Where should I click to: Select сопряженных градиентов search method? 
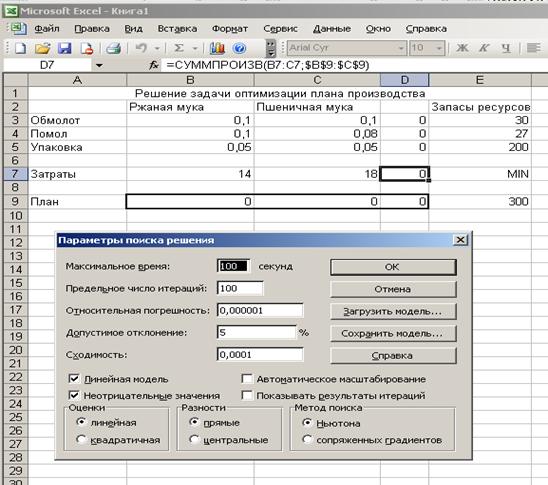pos(307,439)
